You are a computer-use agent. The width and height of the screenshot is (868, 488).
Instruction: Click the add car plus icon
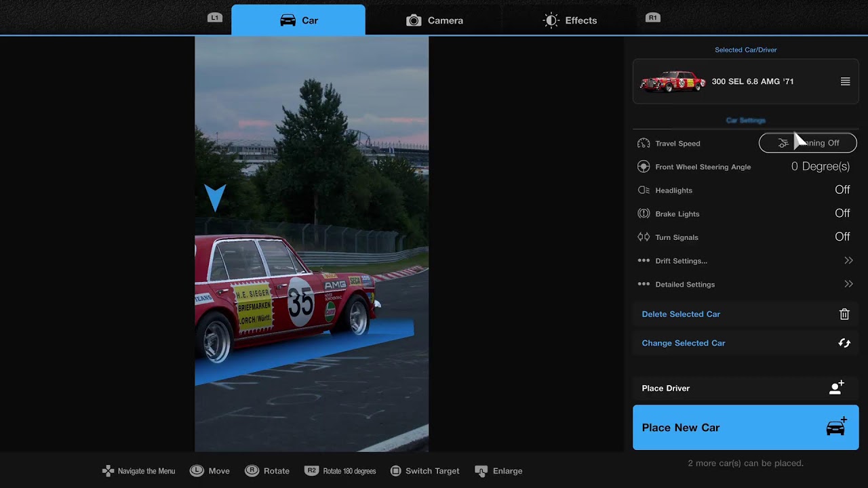tap(837, 426)
